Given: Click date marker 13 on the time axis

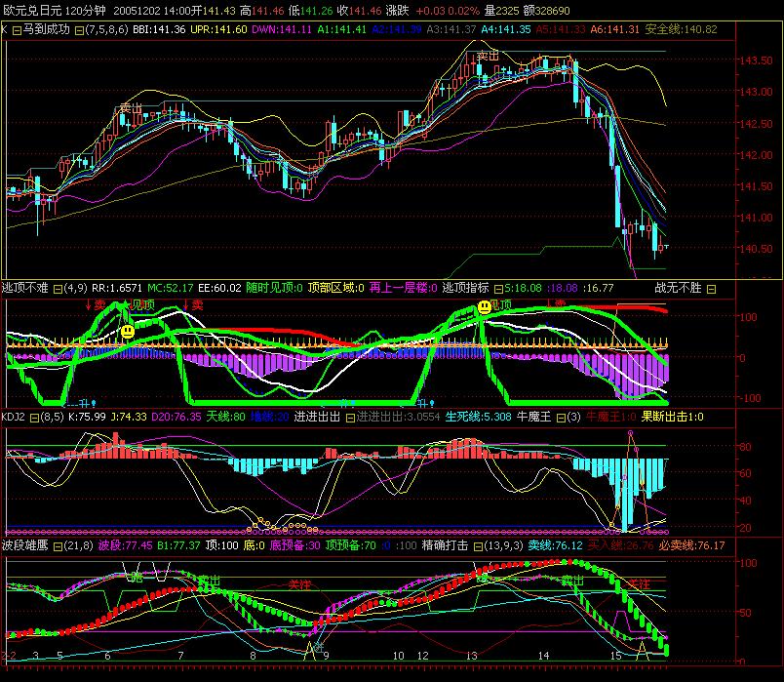Looking at the screenshot, I should click(472, 656).
